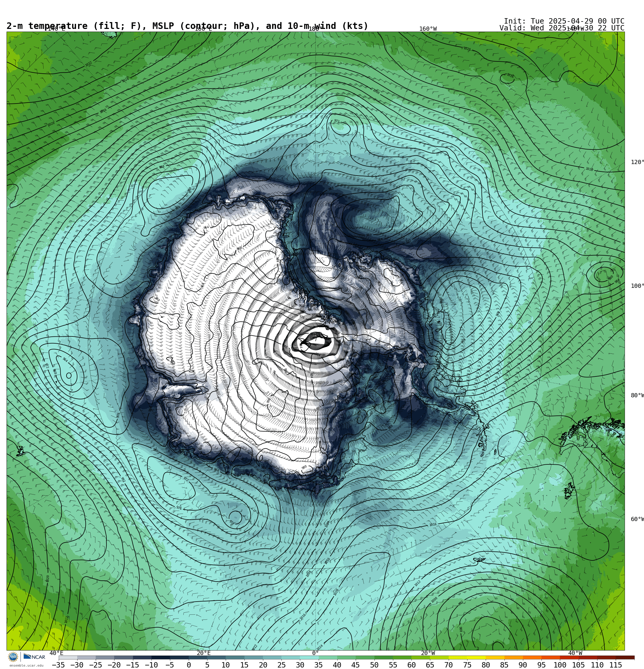Click the 50 colorbar tick label
644x669 pixels.
374,665
